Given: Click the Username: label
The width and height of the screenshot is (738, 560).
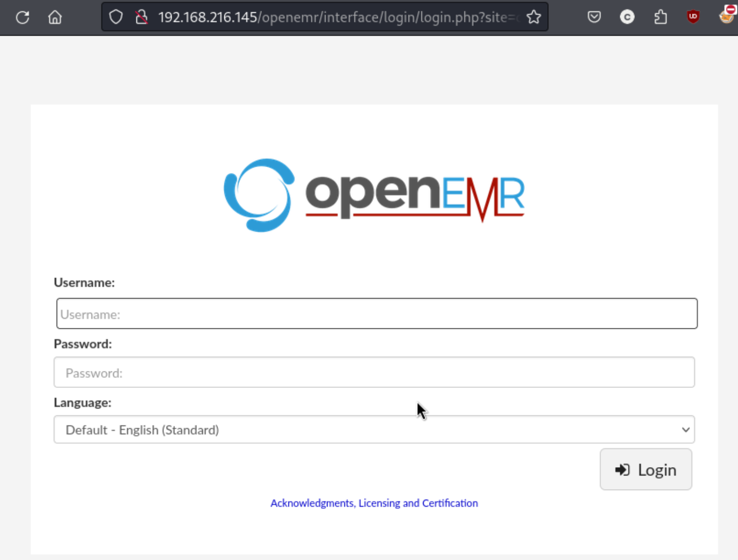Looking at the screenshot, I should [x=84, y=282].
